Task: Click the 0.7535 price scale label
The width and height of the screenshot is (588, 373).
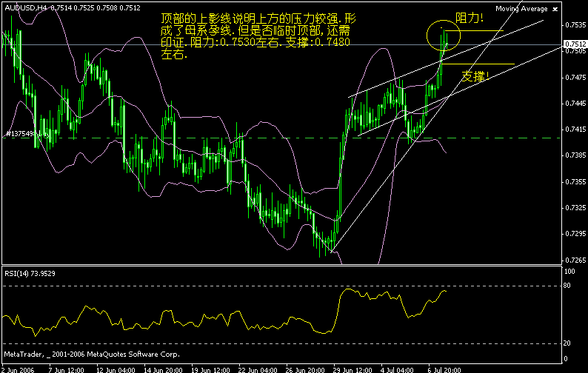Action: 575,24
